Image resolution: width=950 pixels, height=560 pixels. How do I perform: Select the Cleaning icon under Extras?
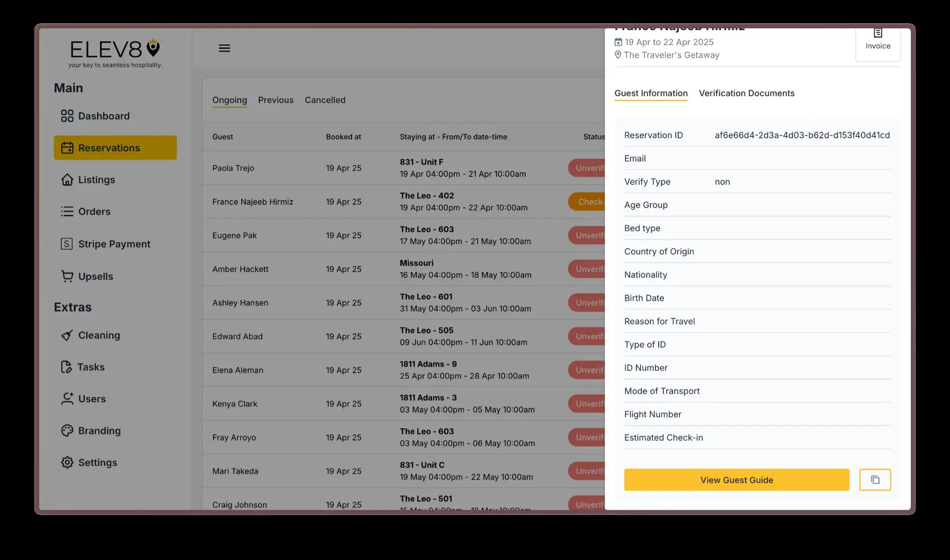(67, 335)
